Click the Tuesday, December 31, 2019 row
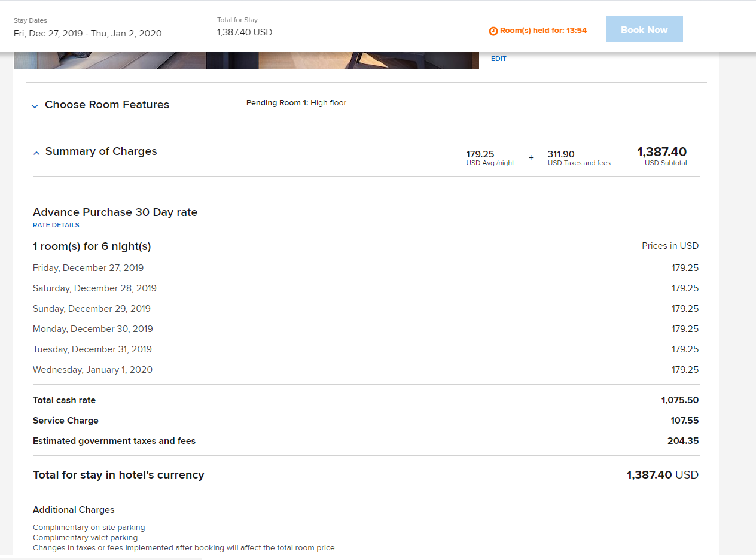This screenshot has width=756, height=560. point(365,349)
